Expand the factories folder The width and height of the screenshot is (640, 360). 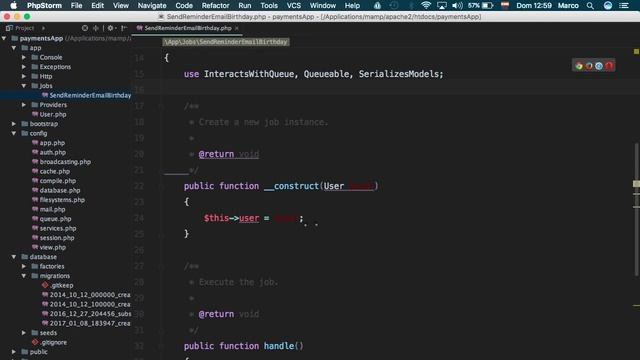(x=24, y=266)
